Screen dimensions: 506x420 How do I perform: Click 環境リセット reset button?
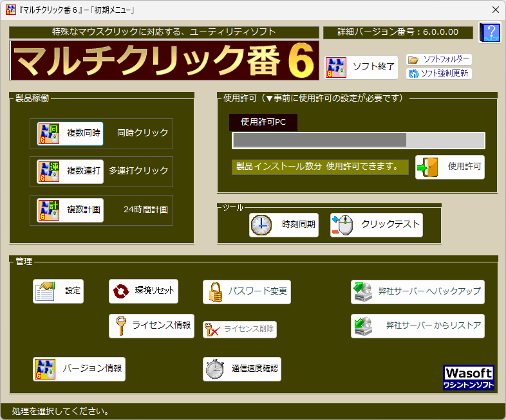pos(144,291)
